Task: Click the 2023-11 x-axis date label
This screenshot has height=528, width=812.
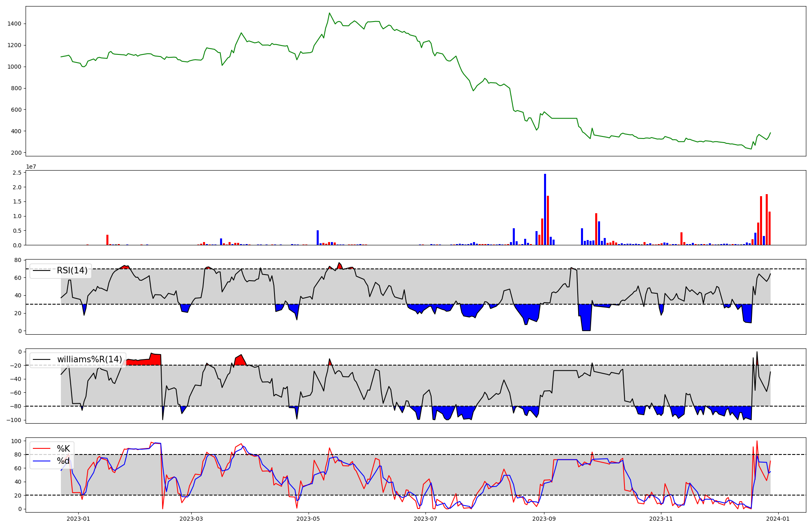Action: (661, 519)
